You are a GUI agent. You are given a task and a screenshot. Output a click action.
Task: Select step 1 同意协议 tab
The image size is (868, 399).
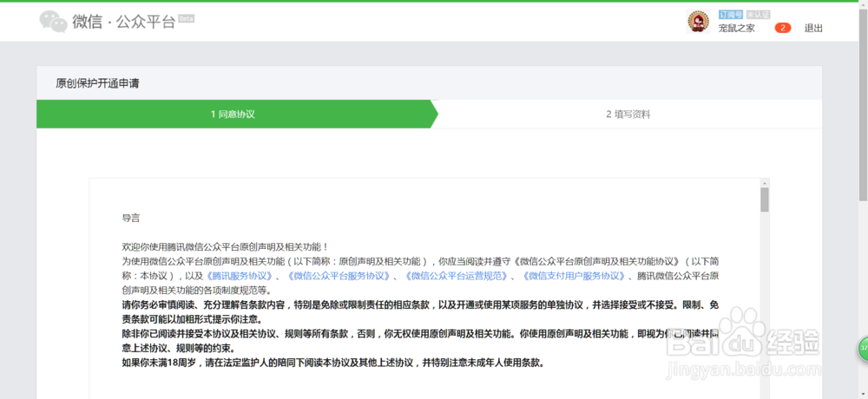(233, 114)
